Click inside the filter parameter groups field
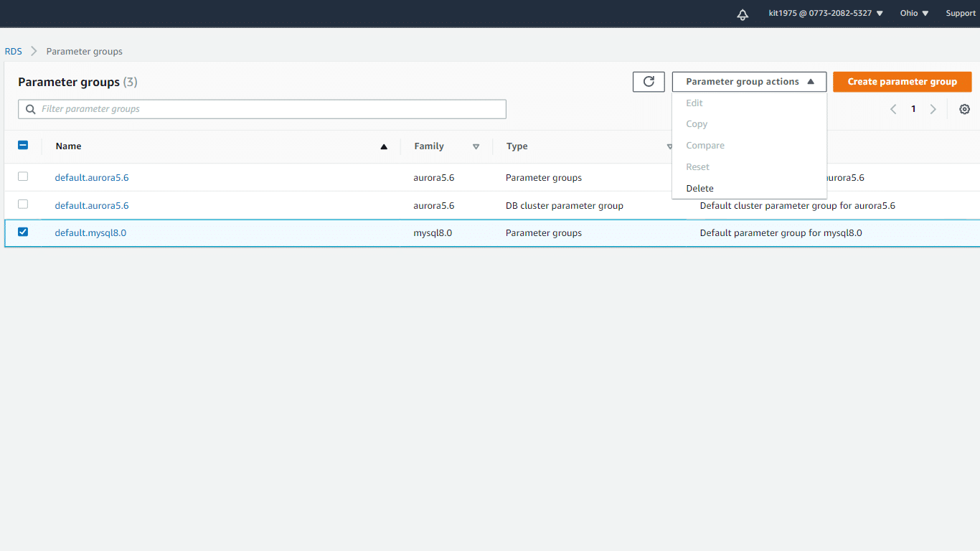Viewport: 980px width, 551px height. coord(215,108)
